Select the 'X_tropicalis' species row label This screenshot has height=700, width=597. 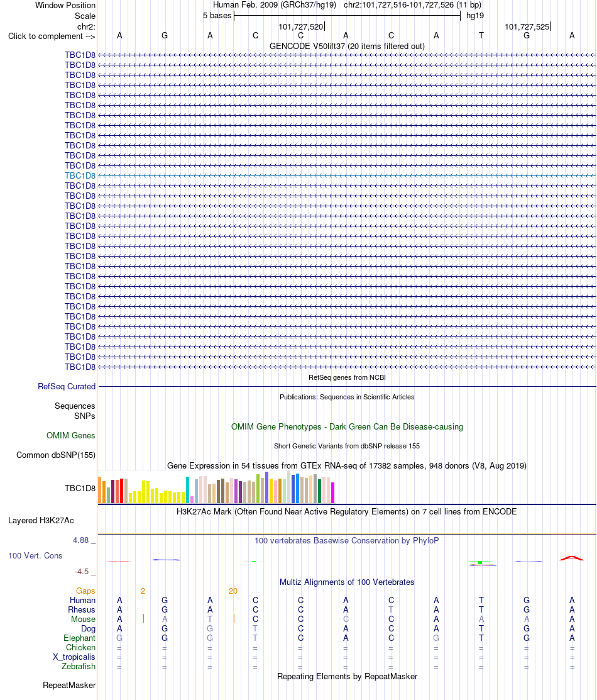(x=74, y=657)
